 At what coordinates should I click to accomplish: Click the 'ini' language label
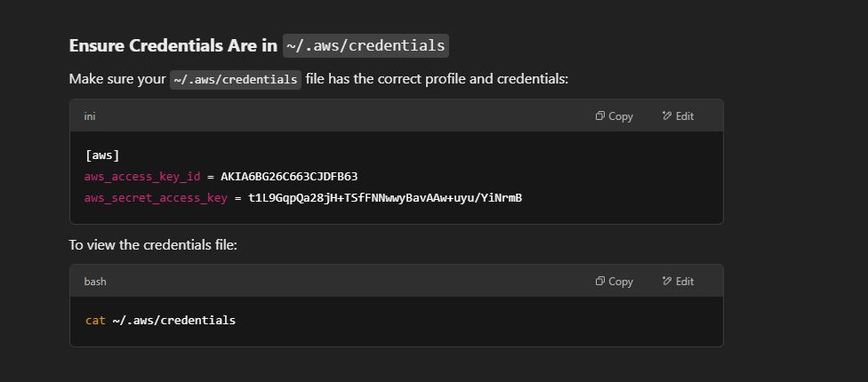tap(90, 116)
